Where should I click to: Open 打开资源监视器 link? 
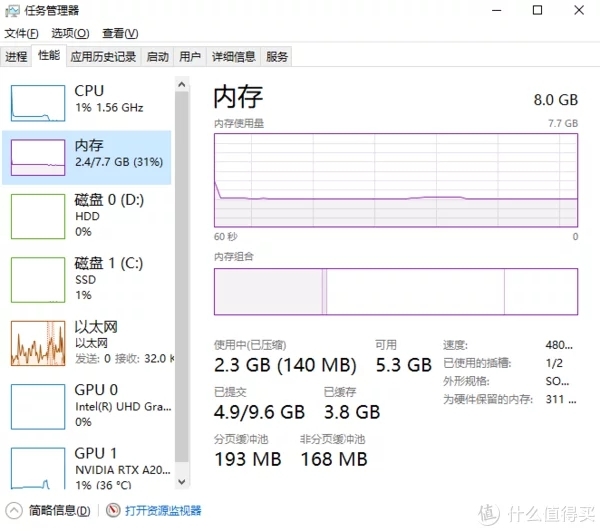(x=163, y=510)
